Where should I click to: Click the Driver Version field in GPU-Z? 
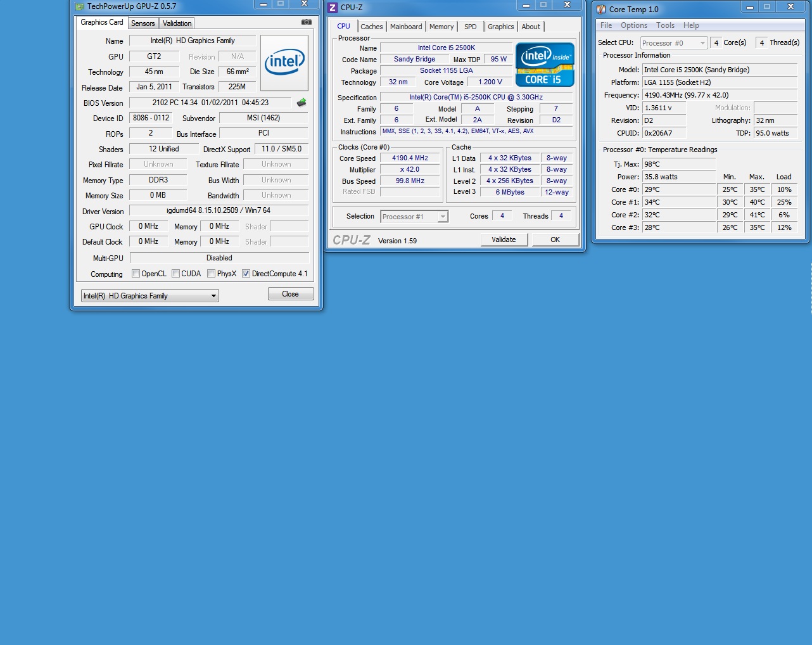[x=219, y=210]
